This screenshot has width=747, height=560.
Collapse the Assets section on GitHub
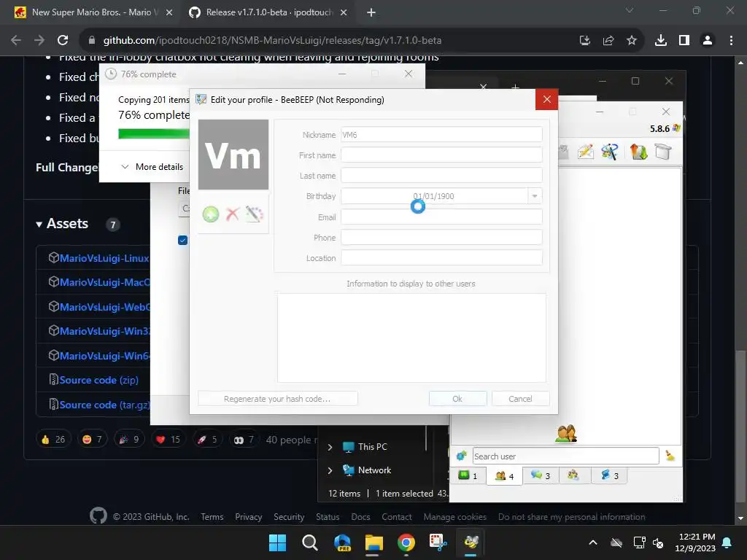(63, 224)
